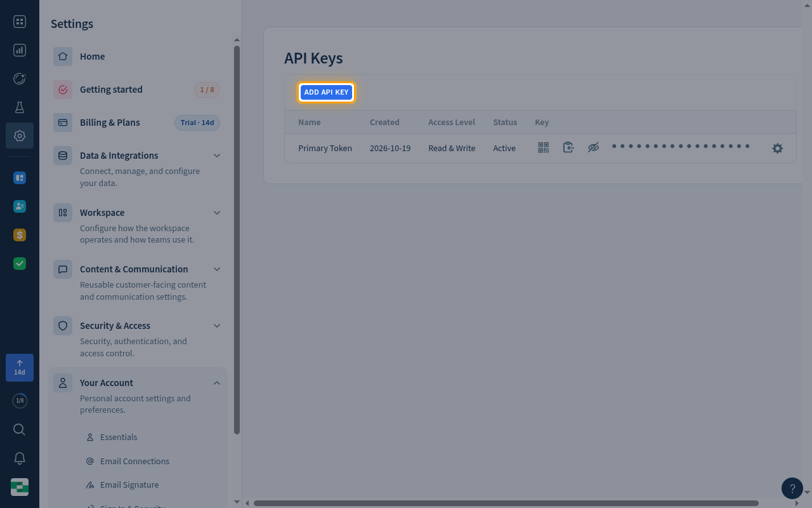Image resolution: width=812 pixels, height=508 pixels.
Task: Open the notifications bell
Action: (20, 458)
